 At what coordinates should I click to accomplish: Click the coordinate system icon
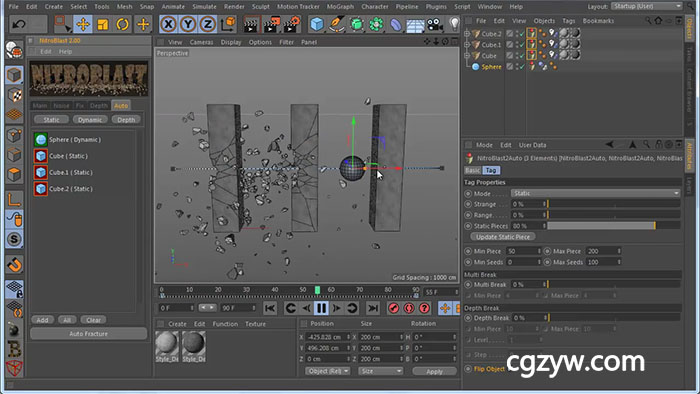click(x=228, y=24)
